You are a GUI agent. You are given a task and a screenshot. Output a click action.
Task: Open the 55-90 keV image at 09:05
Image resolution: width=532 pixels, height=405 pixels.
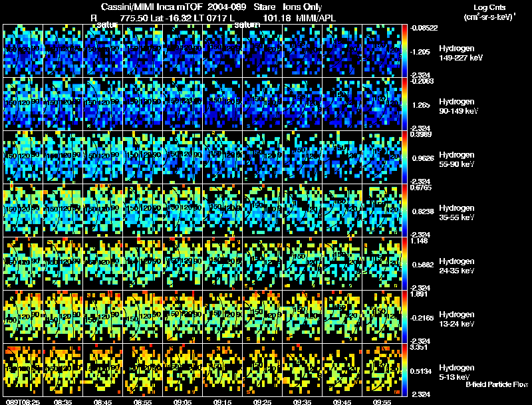pyautogui.click(x=182, y=157)
